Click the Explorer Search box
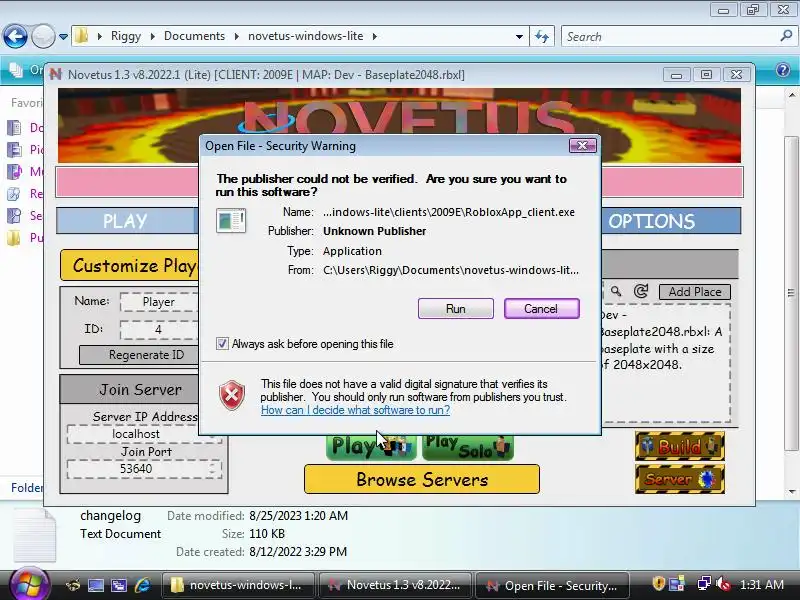 [671, 36]
